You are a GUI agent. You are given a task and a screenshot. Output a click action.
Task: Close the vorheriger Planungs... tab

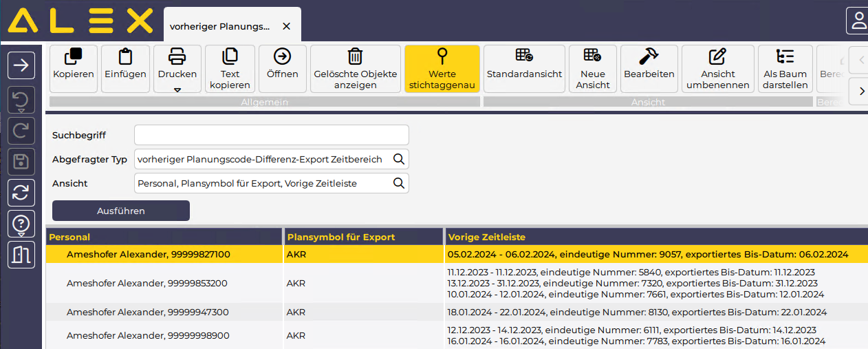point(287,26)
